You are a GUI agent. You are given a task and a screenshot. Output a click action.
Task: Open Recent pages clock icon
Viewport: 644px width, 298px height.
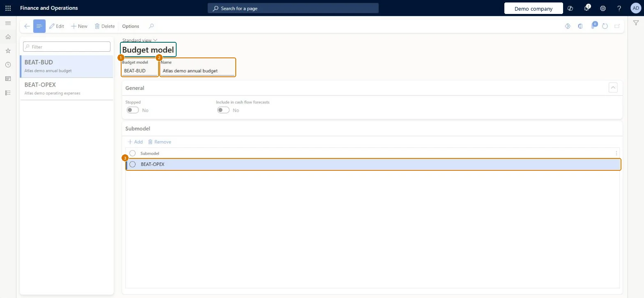(x=8, y=65)
